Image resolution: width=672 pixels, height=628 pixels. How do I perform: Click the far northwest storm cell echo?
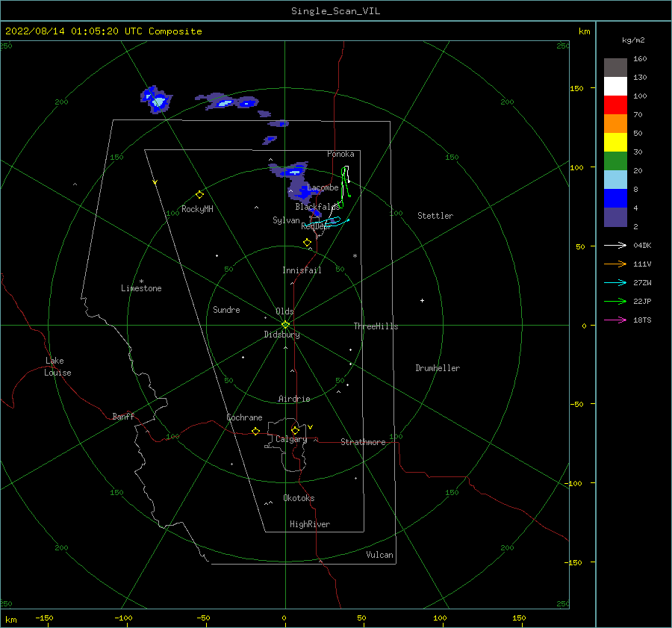tap(157, 99)
